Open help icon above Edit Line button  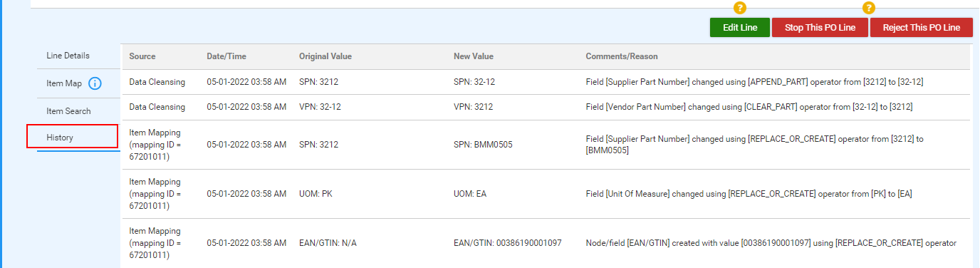click(739, 9)
